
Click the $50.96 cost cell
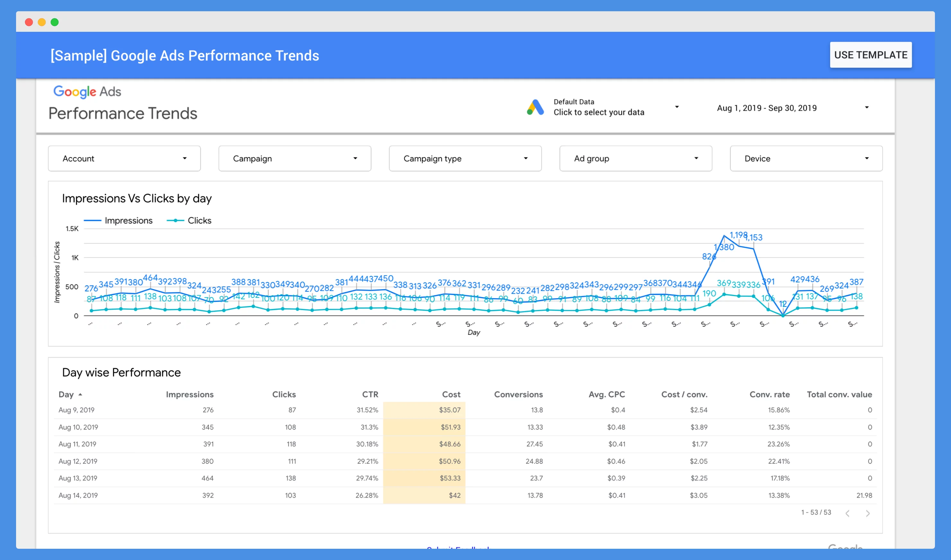pos(449,461)
